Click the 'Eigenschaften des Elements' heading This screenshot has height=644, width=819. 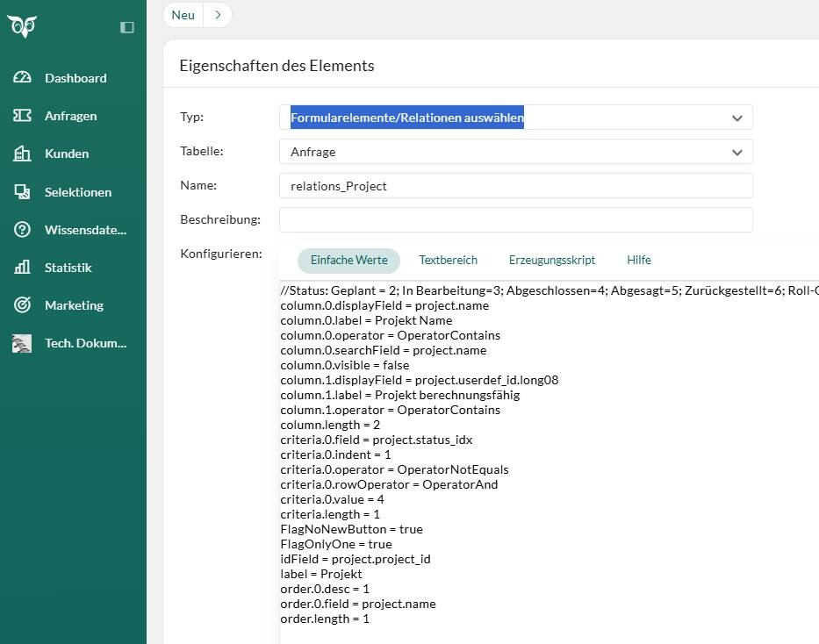pos(277,66)
